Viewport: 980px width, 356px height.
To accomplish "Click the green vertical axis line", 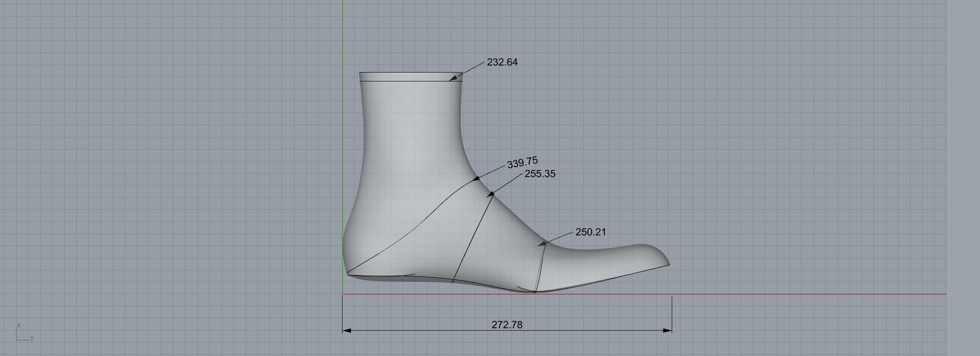I will click(343, 133).
